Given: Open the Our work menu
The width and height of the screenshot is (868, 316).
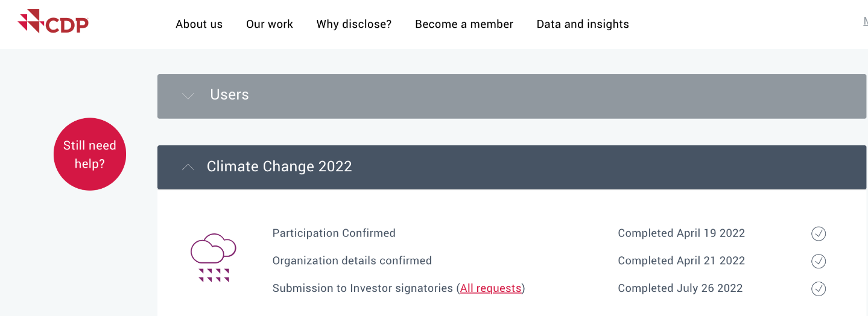Looking at the screenshot, I should pyautogui.click(x=270, y=24).
